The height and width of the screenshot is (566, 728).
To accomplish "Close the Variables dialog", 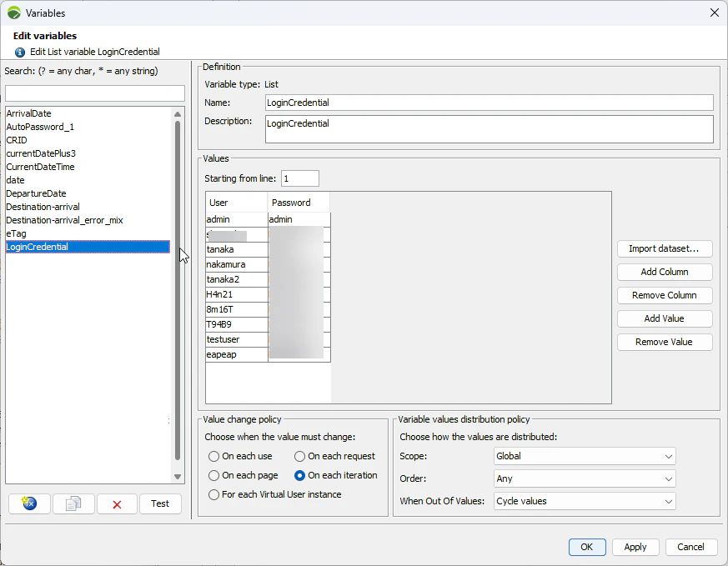I will click(715, 13).
